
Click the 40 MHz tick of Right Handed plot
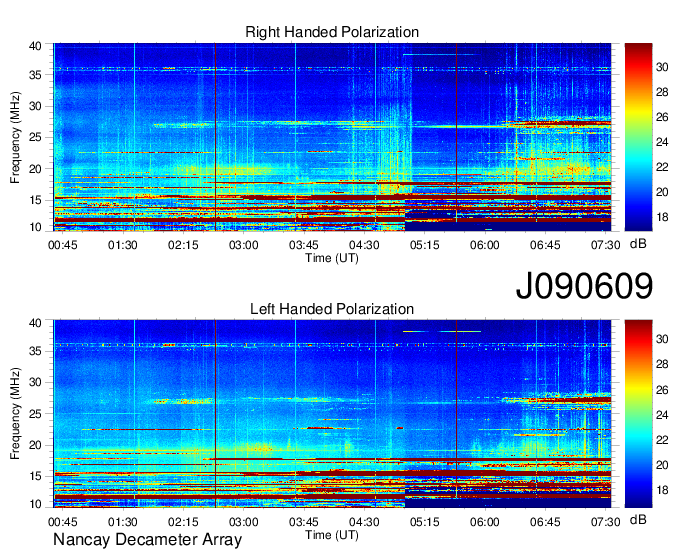35,46
